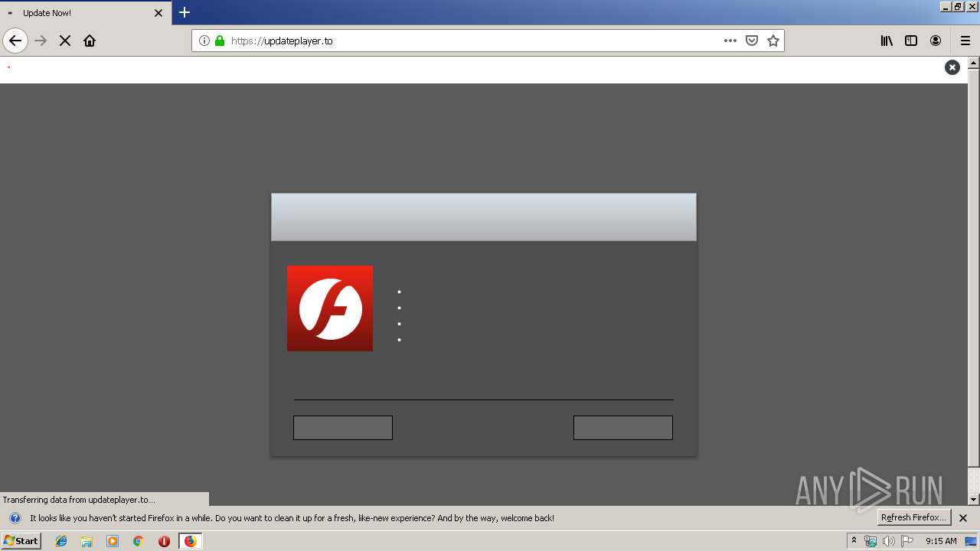Open the Windows Start menu
The height and width of the screenshot is (551, 980).
[21, 540]
